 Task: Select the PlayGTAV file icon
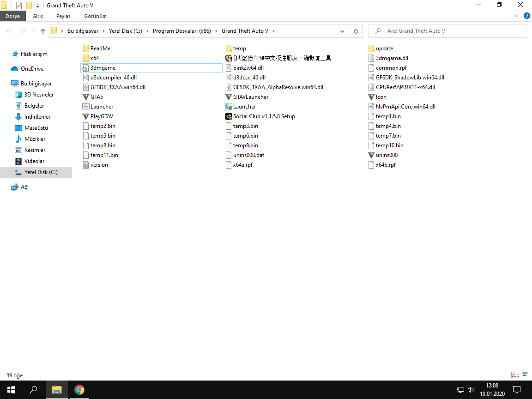[x=86, y=116]
